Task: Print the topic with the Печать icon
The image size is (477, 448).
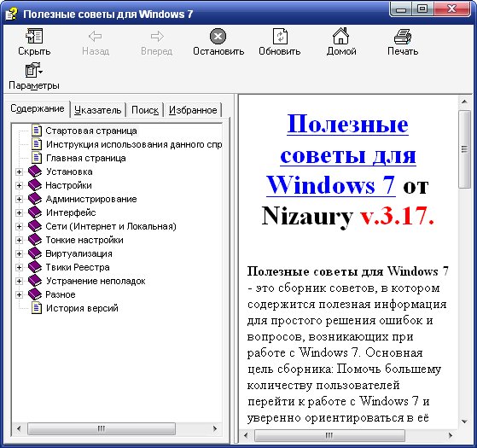Action: [x=403, y=36]
